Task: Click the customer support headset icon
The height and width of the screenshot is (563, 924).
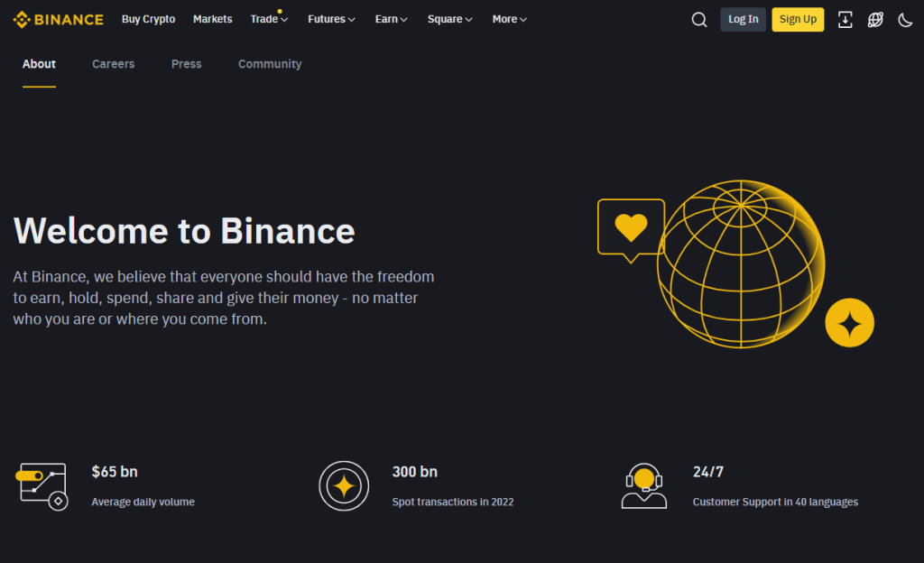Action: click(643, 485)
